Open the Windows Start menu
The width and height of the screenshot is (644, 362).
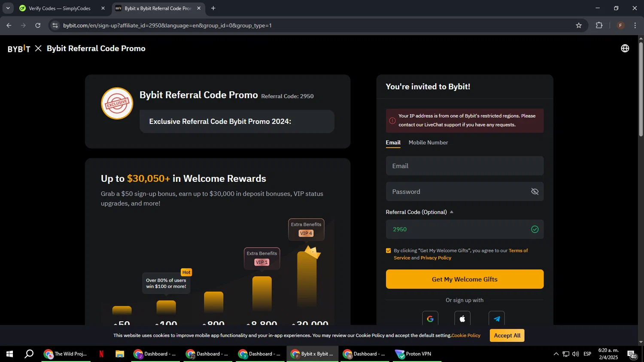(9, 354)
